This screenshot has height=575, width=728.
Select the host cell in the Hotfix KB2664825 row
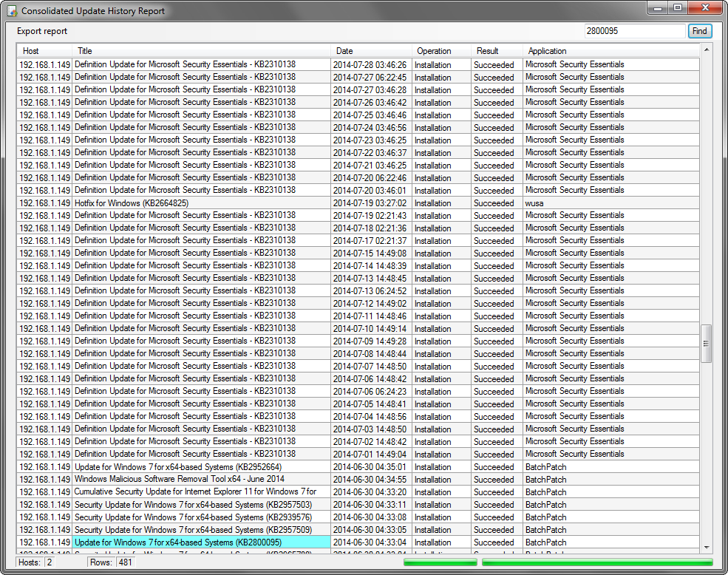point(44,203)
